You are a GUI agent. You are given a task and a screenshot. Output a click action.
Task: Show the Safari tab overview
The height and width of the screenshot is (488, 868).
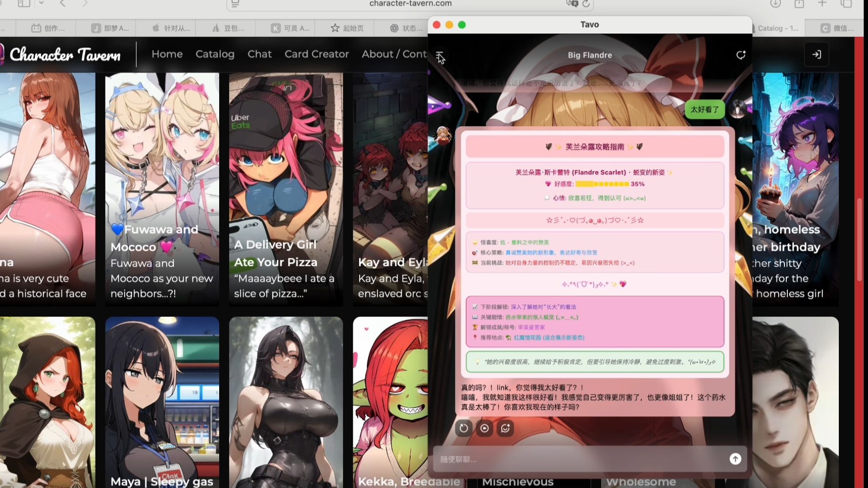846,4
